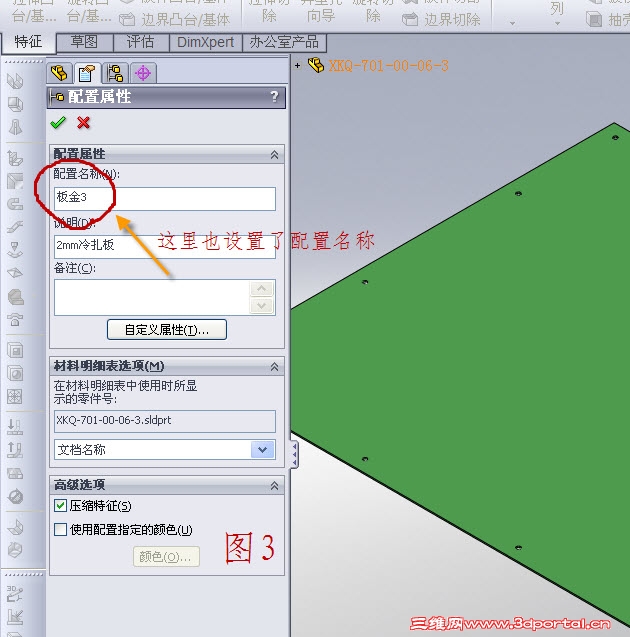Image resolution: width=630 pixels, height=637 pixels.
Task: Open the DimXpertManager tab icon
Action: pyautogui.click(x=143, y=73)
